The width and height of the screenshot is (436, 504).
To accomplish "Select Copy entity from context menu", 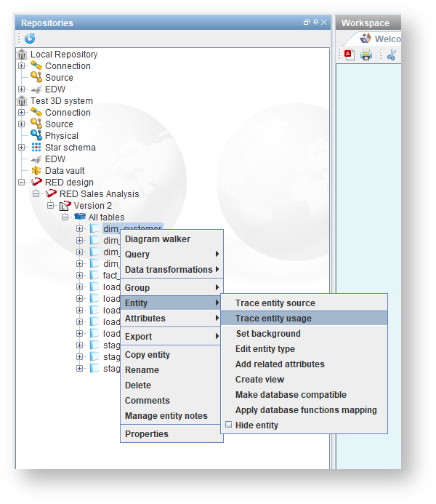I will coord(171,354).
